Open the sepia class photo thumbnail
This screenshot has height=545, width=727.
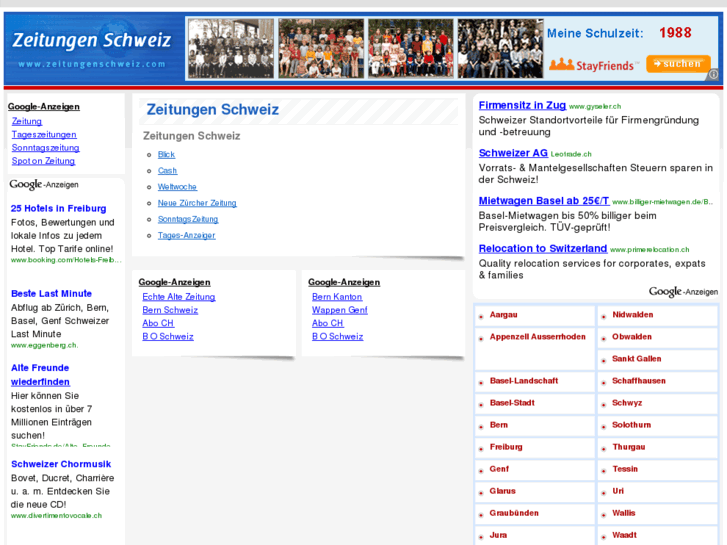click(x=231, y=48)
